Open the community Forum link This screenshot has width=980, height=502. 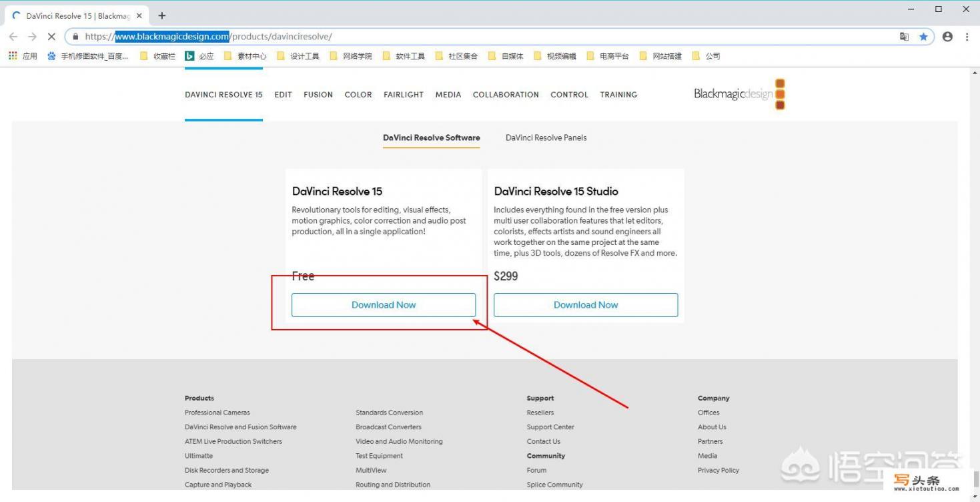click(536, 471)
